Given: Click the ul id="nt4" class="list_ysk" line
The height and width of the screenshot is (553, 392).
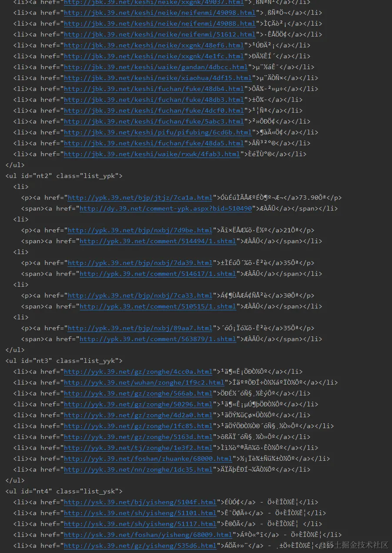Looking at the screenshot, I should (64, 491).
